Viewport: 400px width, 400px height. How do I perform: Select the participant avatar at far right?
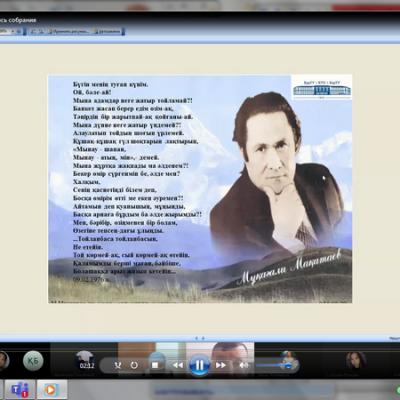tap(356, 361)
